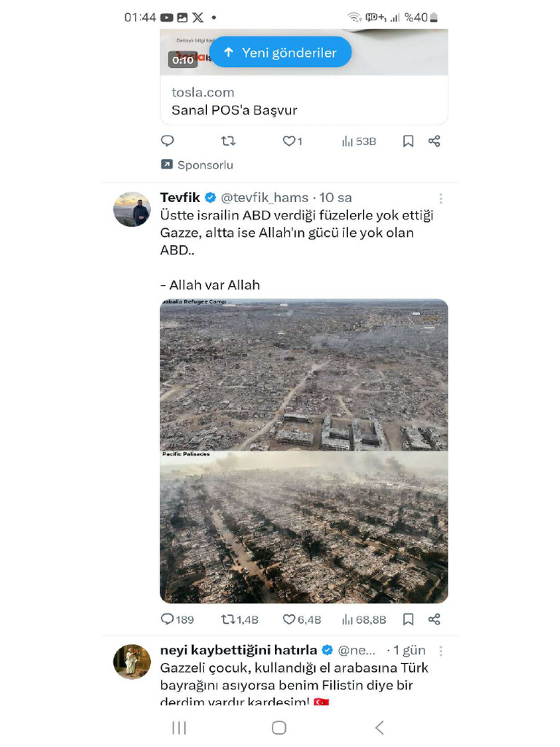View analytics of Tevfik's post (68,8B)
This screenshot has height=747, width=560.
(x=363, y=619)
